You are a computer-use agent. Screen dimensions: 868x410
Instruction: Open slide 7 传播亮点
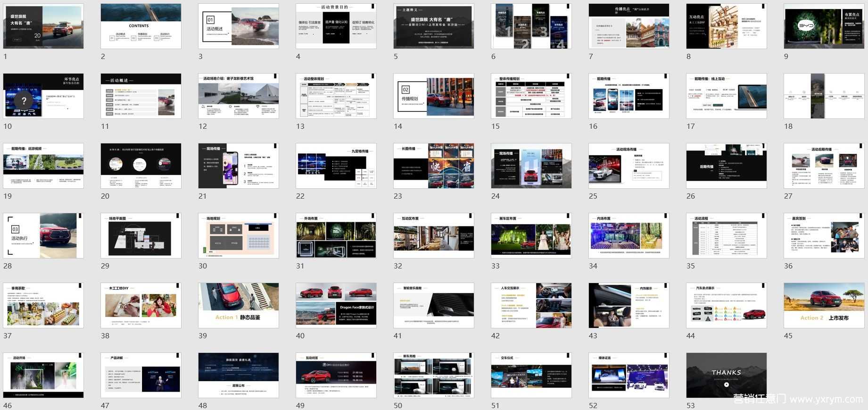pos(629,26)
